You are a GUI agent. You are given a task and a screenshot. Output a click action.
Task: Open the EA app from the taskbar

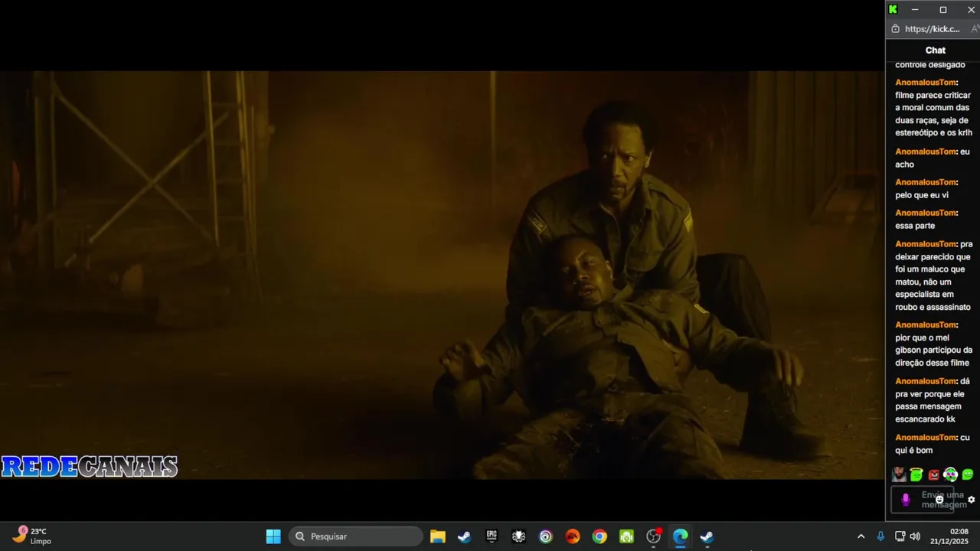pos(572,536)
